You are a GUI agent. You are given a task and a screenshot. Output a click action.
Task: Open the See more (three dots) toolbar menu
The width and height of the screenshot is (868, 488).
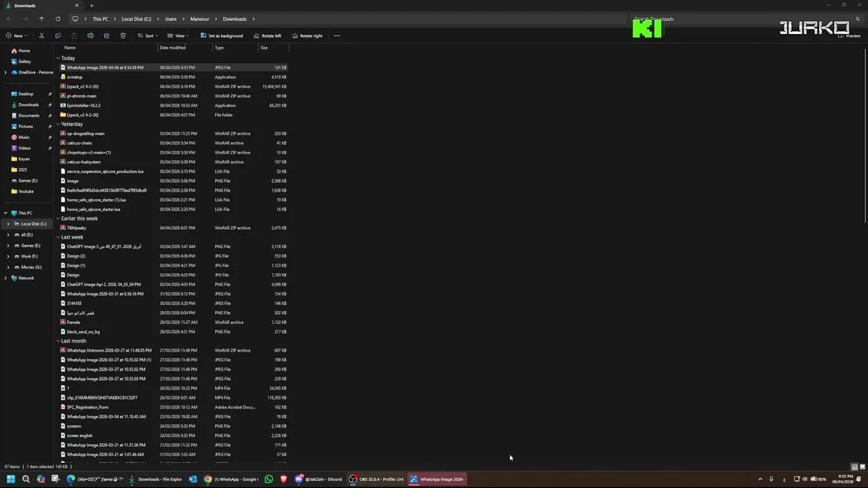click(x=336, y=36)
